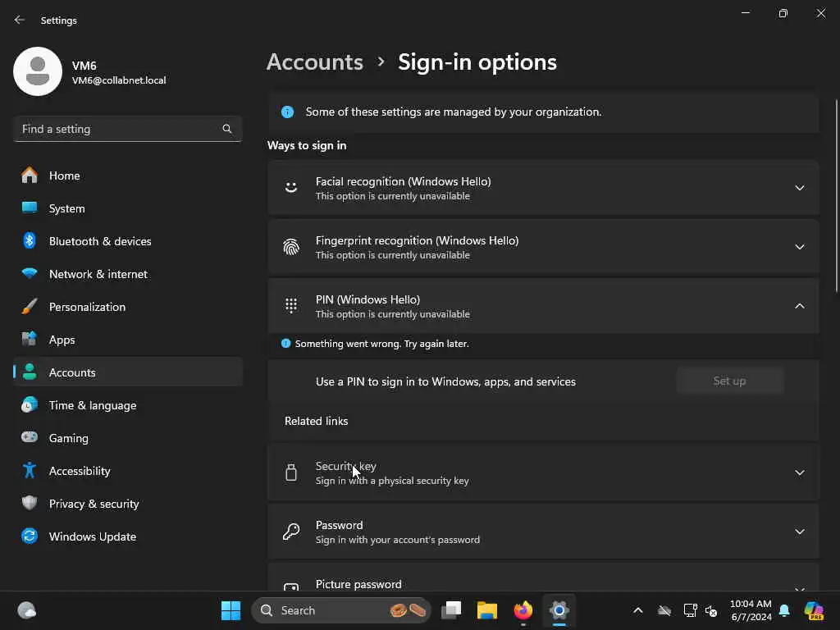The width and height of the screenshot is (840, 630).
Task: Click the Windows Update refresh icon
Action: [x=30, y=536]
